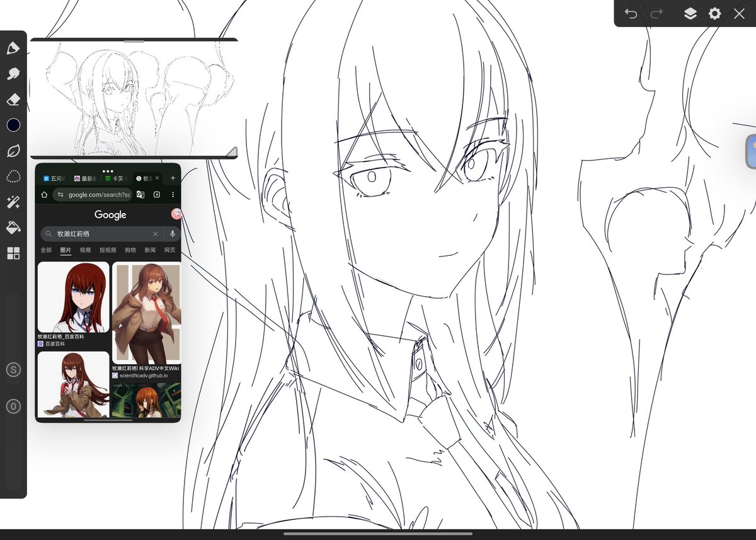Screen dimensions: 756x540
Task: Click the blue widget at right screen edge
Action: [x=751, y=151]
